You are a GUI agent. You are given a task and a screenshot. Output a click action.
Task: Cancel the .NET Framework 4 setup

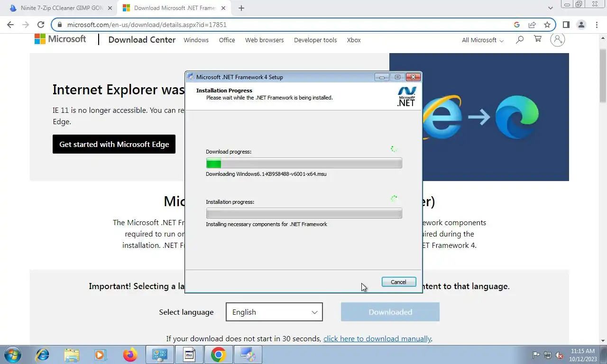[x=398, y=282]
